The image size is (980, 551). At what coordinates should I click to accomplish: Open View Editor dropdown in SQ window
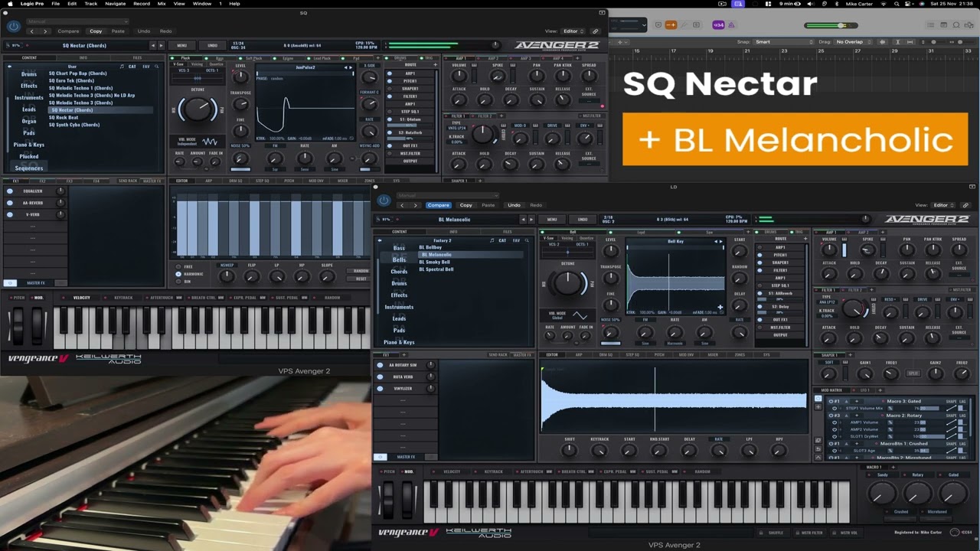click(x=573, y=31)
